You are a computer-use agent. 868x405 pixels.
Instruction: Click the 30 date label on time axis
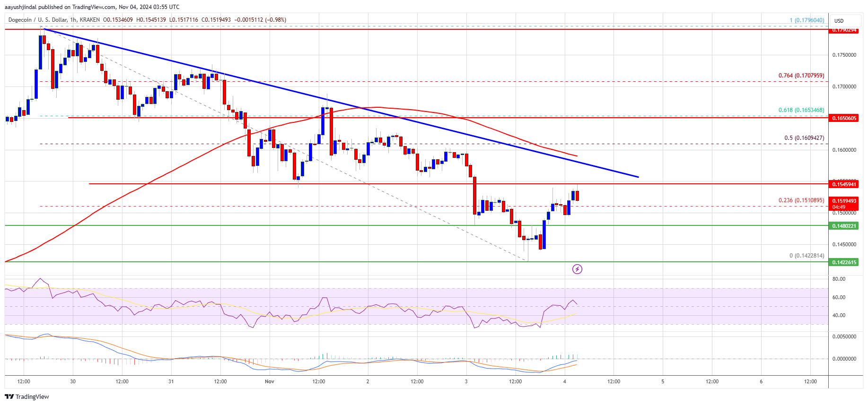[73, 381]
